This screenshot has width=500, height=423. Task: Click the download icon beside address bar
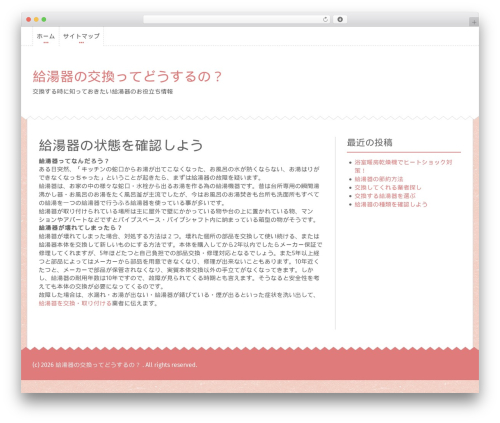point(340,20)
